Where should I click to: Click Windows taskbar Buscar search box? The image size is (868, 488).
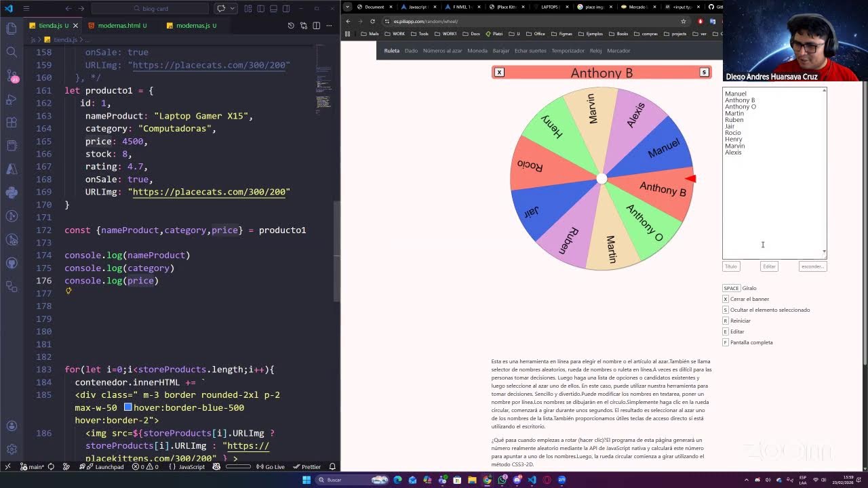pos(353,480)
